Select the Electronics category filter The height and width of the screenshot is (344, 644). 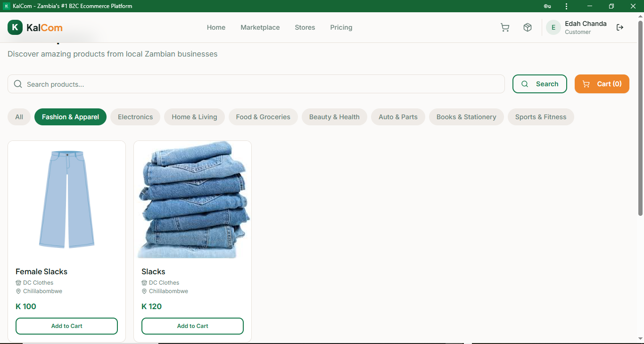(x=135, y=117)
